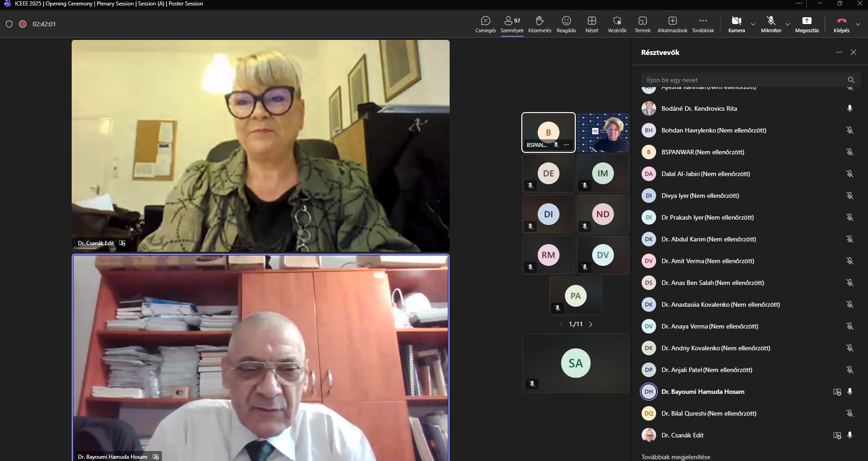Toggle the Kamera on or off
Screen dimensions: 868x461
tap(736, 24)
